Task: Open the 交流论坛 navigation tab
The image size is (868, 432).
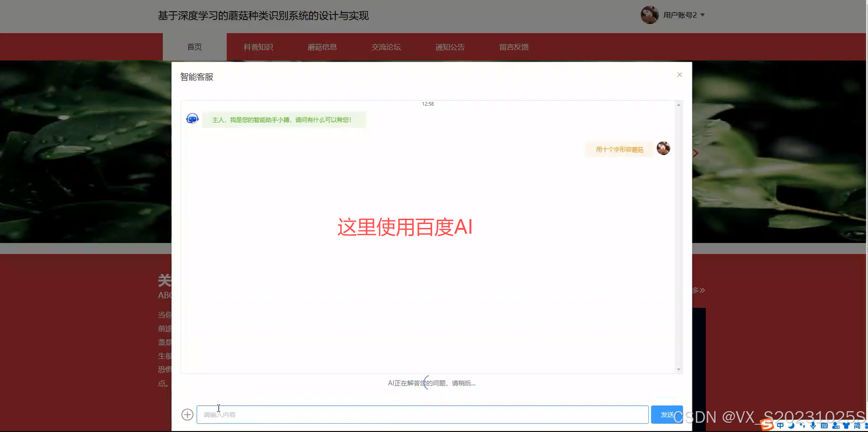Action: [x=386, y=47]
